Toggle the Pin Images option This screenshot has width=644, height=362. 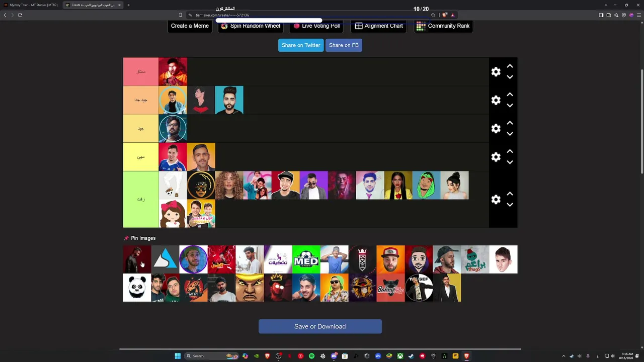point(140,238)
